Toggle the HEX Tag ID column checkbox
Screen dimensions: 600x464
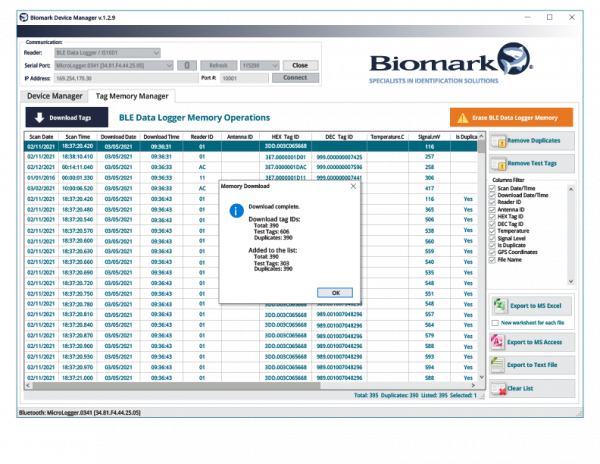pos(492,217)
